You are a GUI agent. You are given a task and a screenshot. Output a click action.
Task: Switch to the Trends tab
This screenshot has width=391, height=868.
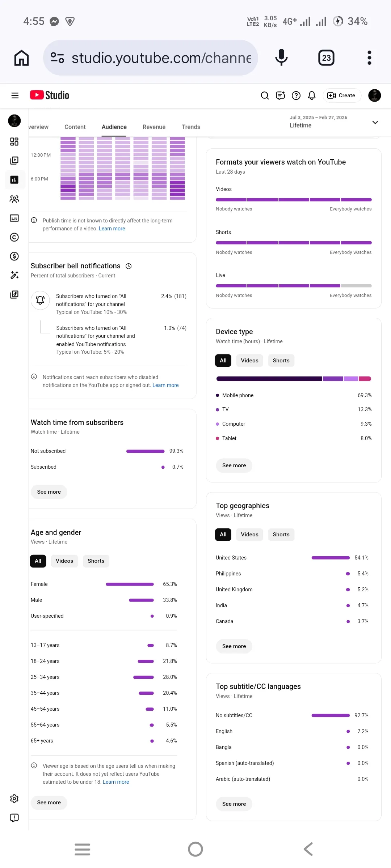tap(191, 127)
